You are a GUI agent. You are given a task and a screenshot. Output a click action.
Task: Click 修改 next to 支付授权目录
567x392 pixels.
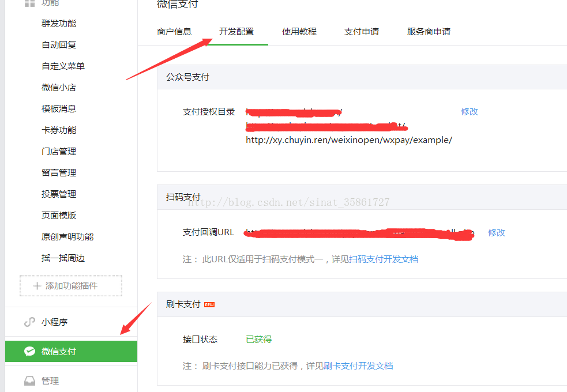point(470,112)
